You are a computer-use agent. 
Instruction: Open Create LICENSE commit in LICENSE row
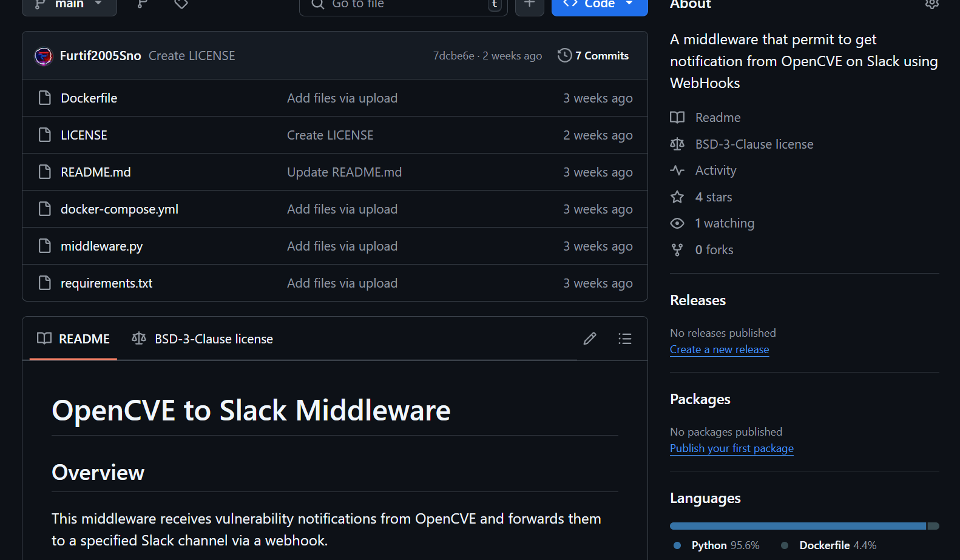point(330,135)
